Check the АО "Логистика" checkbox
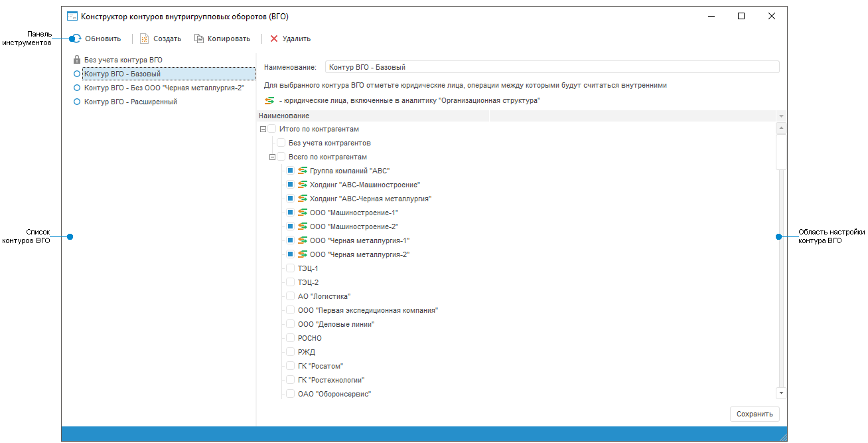Viewport: 868px width, 443px height. pos(290,296)
